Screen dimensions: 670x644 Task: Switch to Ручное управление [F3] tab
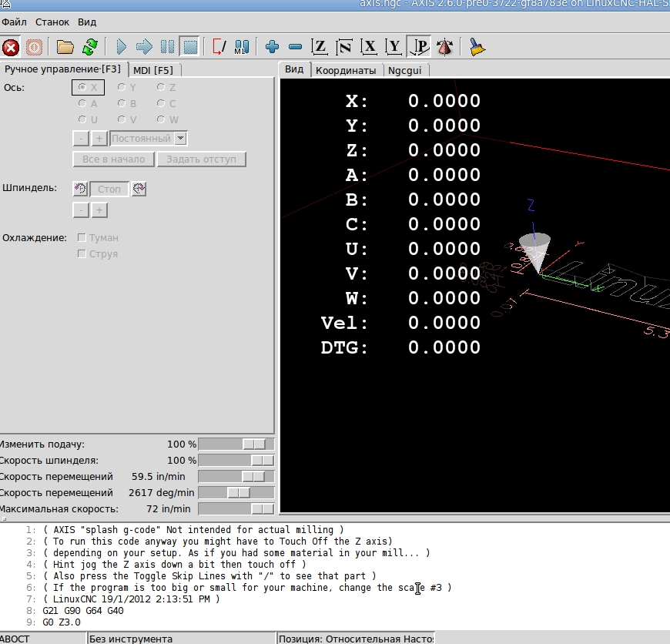click(x=63, y=69)
